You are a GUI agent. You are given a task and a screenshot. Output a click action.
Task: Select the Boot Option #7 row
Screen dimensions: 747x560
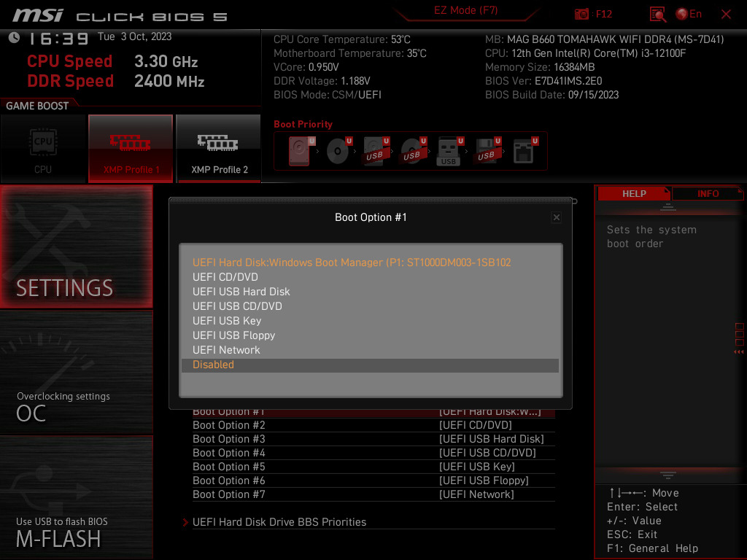pos(373,494)
